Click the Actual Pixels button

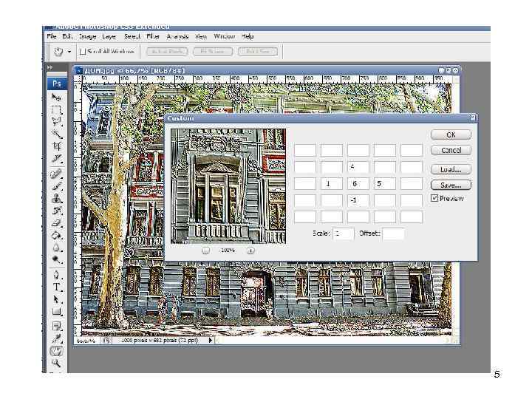pyautogui.click(x=167, y=52)
